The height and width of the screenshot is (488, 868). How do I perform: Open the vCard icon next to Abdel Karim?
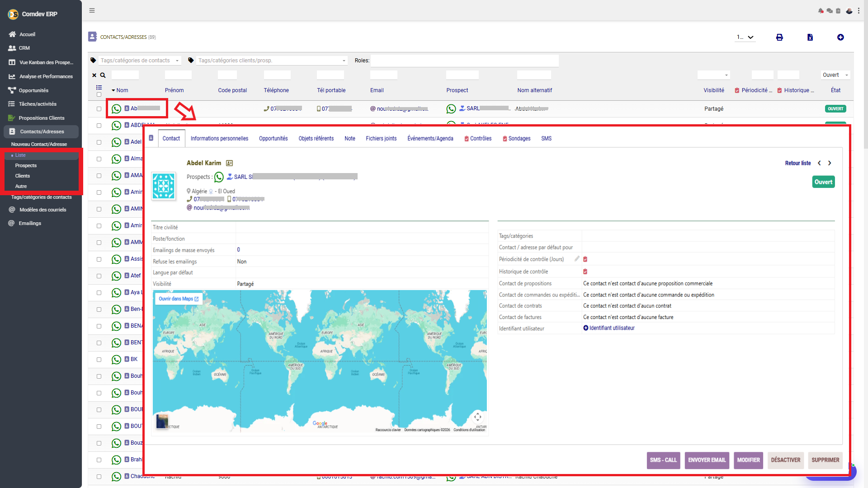pos(229,163)
